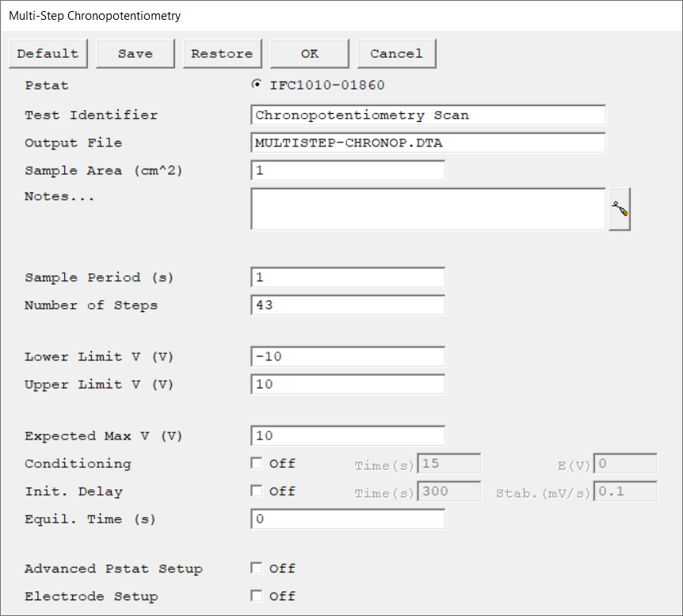Click the Default button
This screenshot has height=616, width=683.
click(48, 54)
